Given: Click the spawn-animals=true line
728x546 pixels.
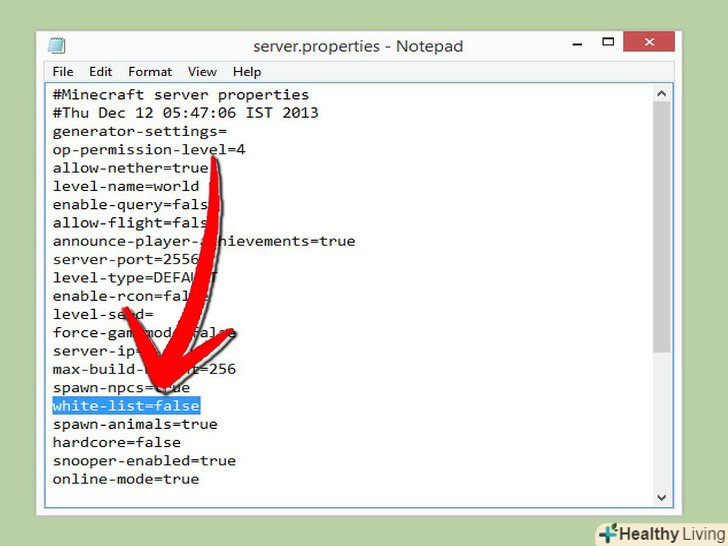Looking at the screenshot, I should pyautogui.click(x=135, y=424).
